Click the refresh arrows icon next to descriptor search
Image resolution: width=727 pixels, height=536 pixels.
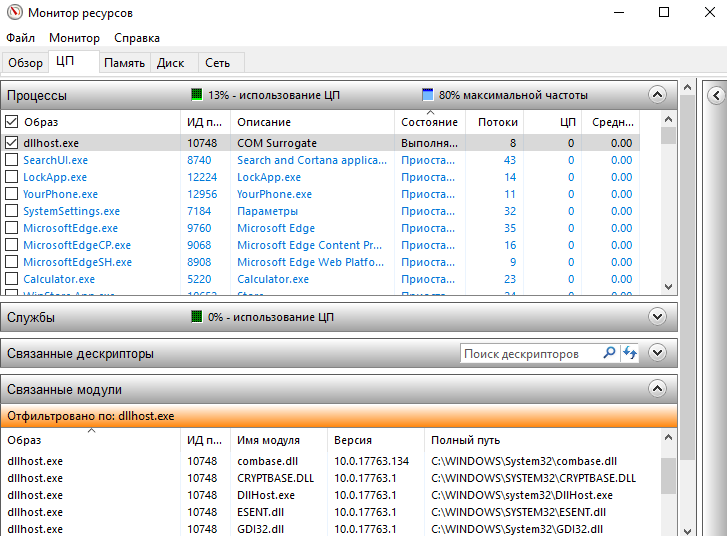(630, 353)
